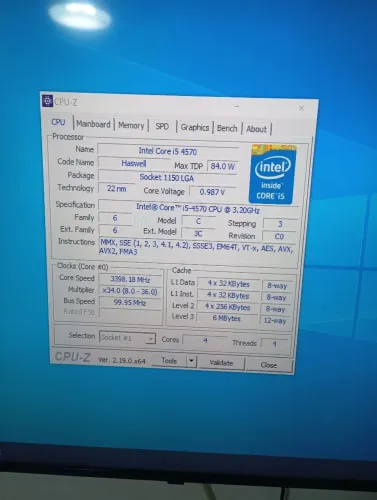This screenshot has height=500, width=377.
Task: Click the Model value 'C'
Action: [x=198, y=221]
